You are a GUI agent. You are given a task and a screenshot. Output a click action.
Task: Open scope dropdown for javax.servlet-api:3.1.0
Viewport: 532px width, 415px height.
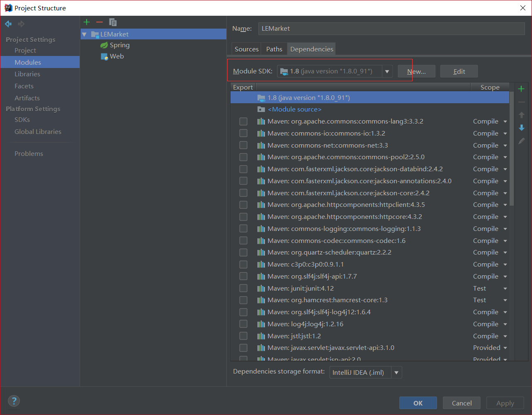point(505,348)
